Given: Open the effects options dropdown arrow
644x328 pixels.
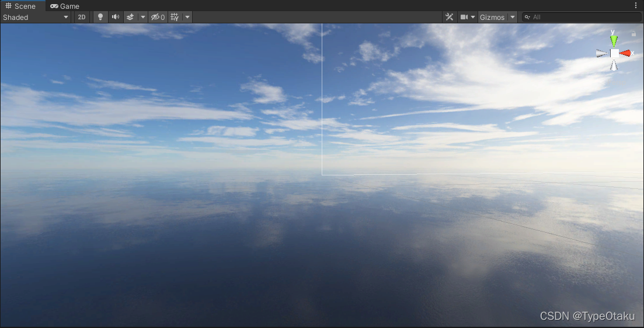Looking at the screenshot, I should (143, 17).
